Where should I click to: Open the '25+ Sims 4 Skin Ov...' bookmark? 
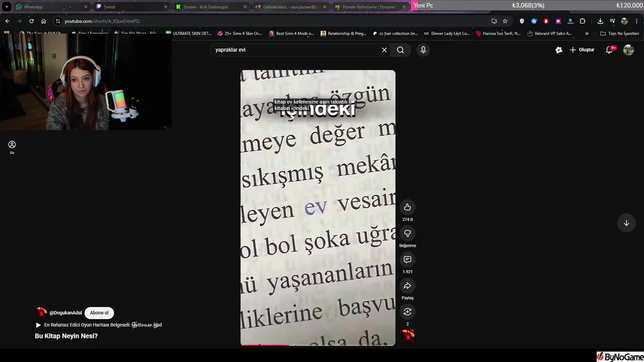(240, 33)
